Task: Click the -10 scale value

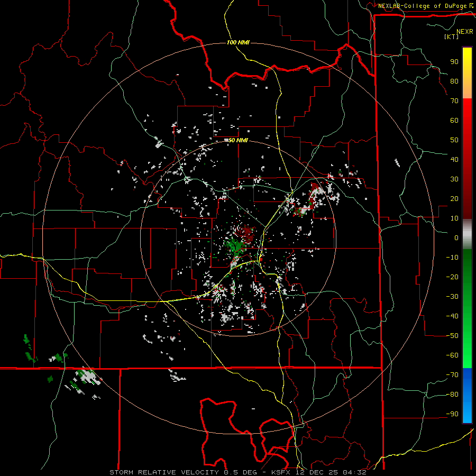Action: (x=452, y=258)
